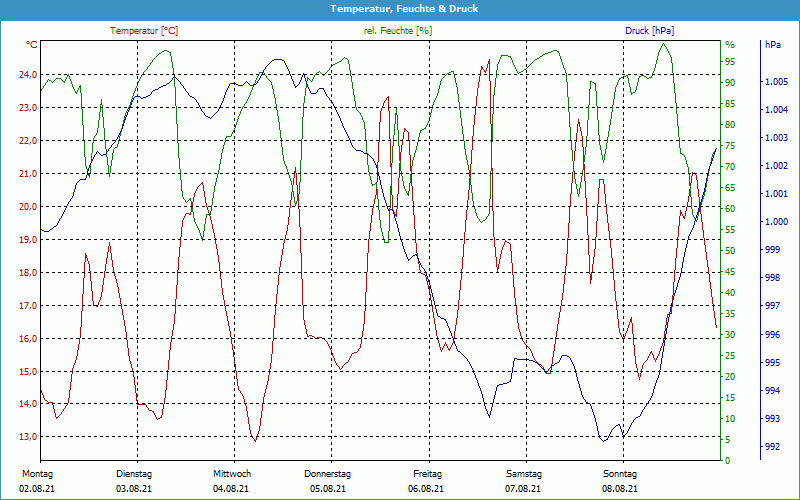Image resolution: width=800 pixels, height=500 pixels.
Task: Click the date '03.08.21'
Action: pyautogui.click(x=134, y=489)
